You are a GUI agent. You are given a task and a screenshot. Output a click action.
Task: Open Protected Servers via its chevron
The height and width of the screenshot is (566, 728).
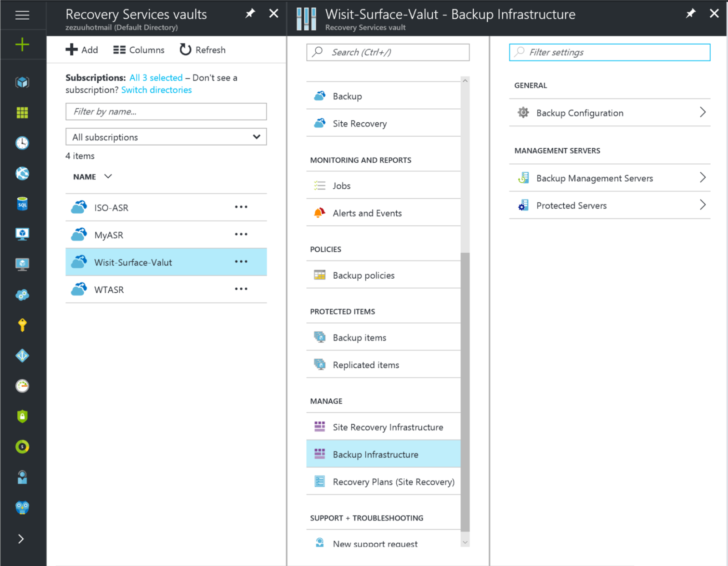click(x=703, y=205)
